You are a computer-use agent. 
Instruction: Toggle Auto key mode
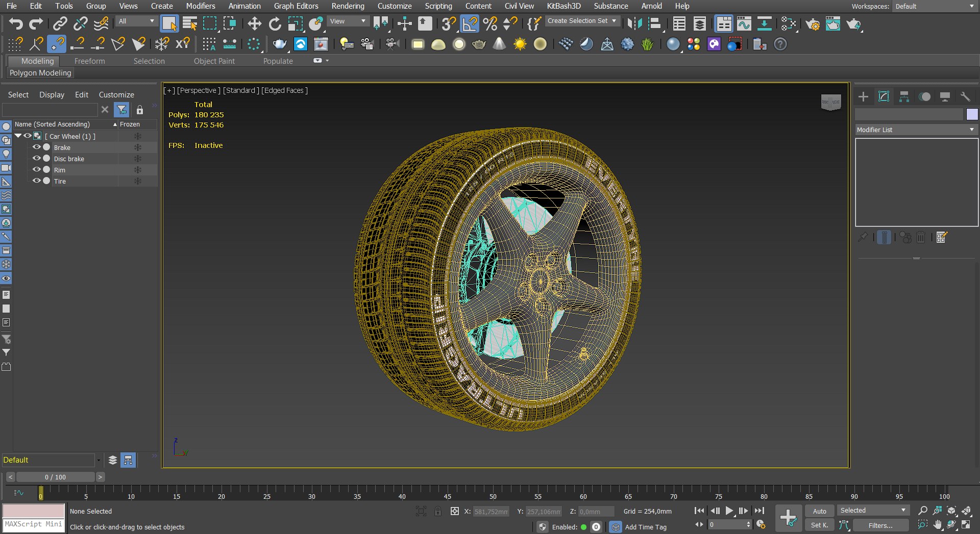[x=819, y=511]
